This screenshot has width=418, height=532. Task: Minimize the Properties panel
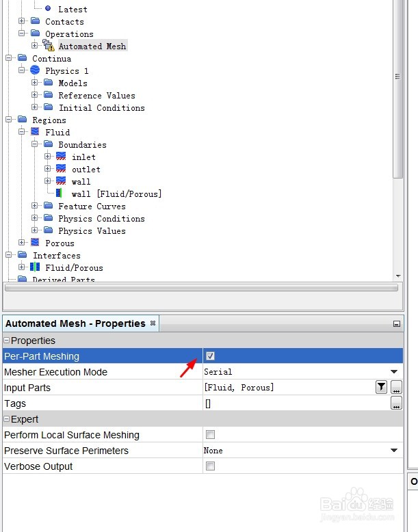tap(397, 324)
